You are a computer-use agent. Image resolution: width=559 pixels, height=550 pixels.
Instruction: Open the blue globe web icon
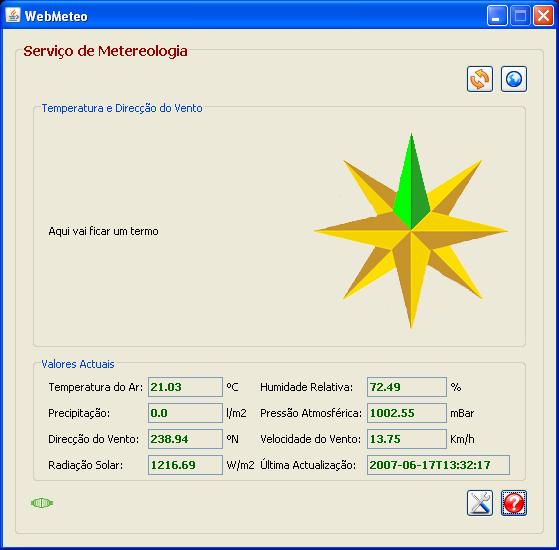[514, 79]
